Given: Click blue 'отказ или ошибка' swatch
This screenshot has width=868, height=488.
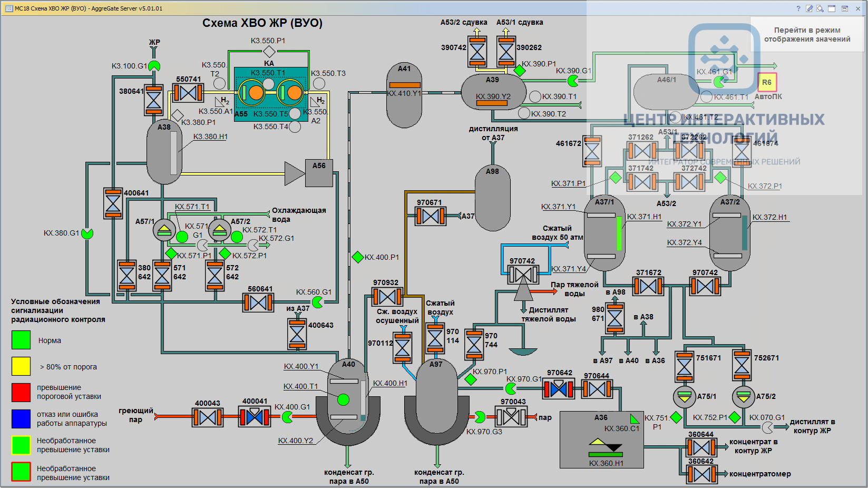Looking at the screenshot, I should 21,418.
